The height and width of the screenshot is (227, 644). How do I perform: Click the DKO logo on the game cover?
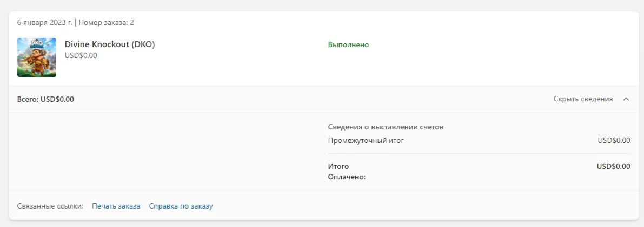37,43
